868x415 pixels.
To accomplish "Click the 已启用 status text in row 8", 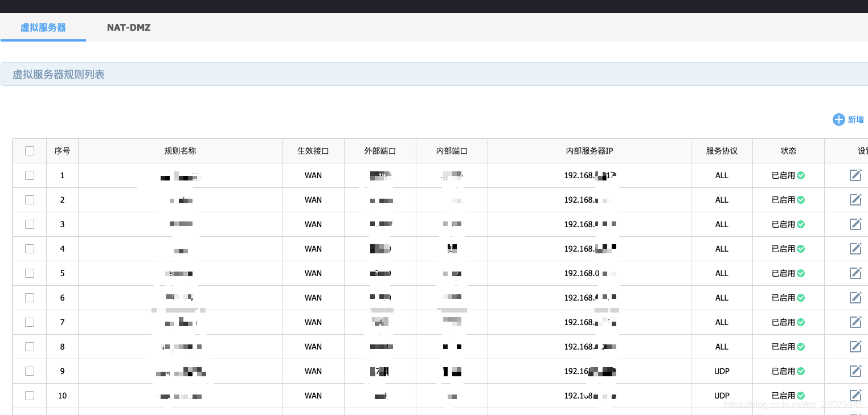I will coord(783,347).
